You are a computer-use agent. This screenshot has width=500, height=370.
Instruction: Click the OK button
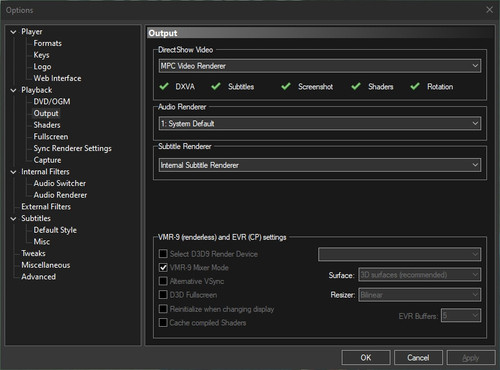(x=366, y=358)
